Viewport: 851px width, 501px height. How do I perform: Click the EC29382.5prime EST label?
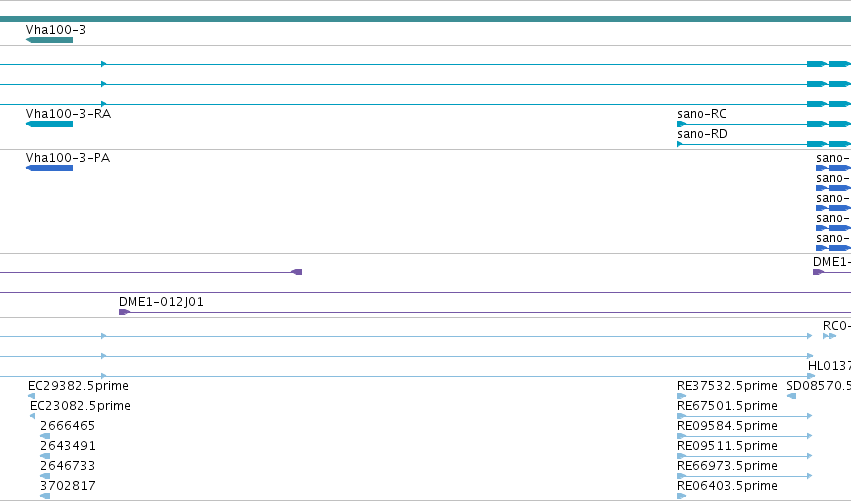tap(78, 386)
